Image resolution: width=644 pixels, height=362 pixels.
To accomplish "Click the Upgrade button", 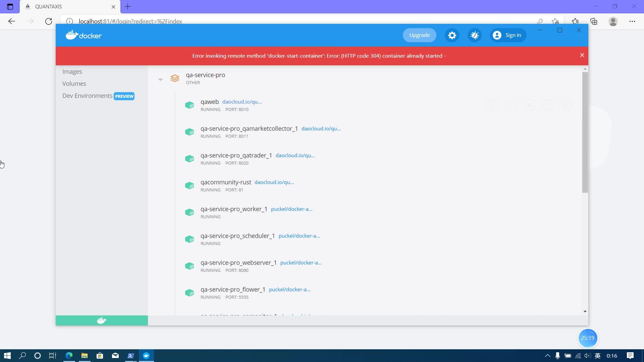I will point(419,35).
